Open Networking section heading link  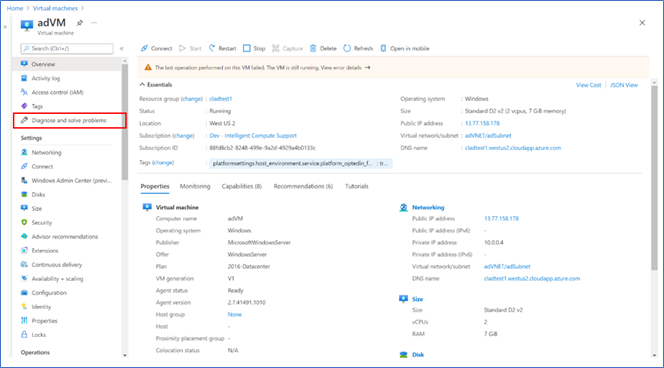tap(428, 208)
